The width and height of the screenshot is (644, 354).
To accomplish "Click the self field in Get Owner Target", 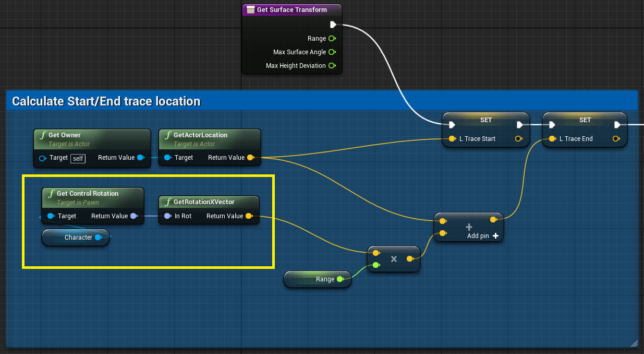I will pos(78,158).
